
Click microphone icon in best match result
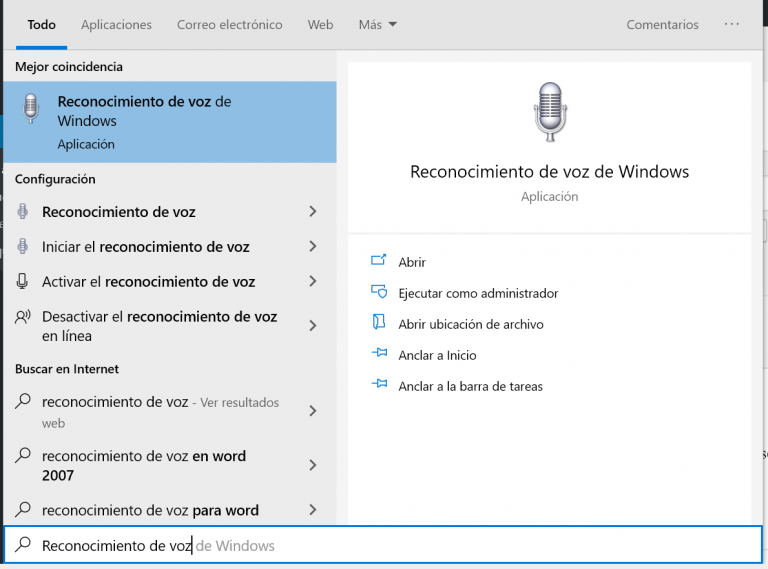point(30,108)
